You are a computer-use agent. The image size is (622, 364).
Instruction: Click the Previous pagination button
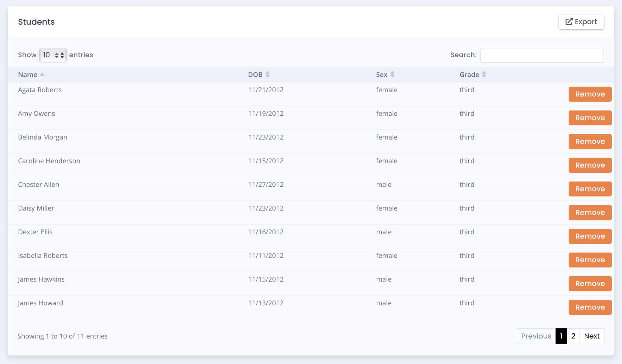click(536, 336)
